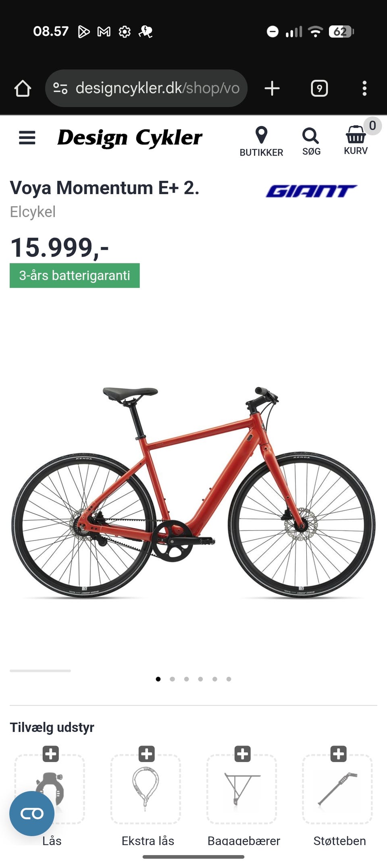This screenshot has width=387, height=868.
Task: Go to Design Cykler home logo
Action: [130, 138]
